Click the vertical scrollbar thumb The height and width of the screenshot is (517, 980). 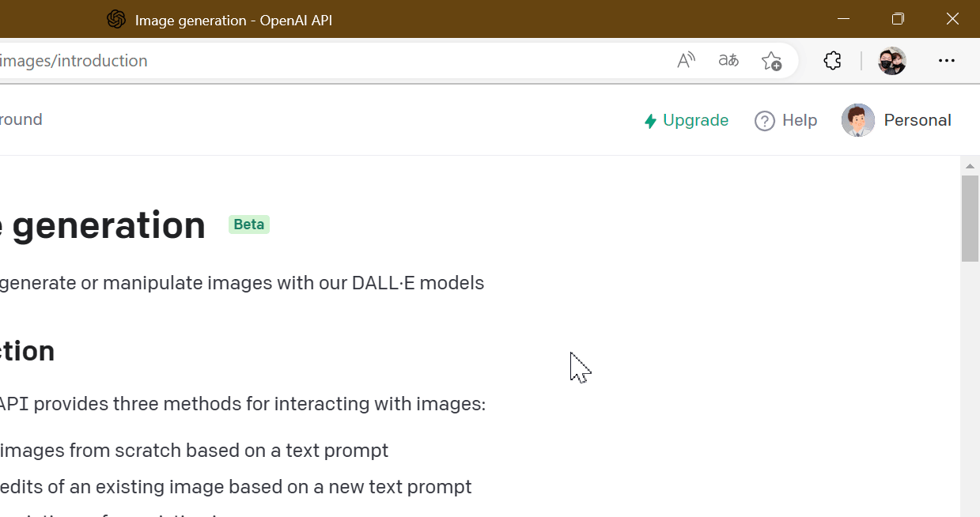point(971,218)
